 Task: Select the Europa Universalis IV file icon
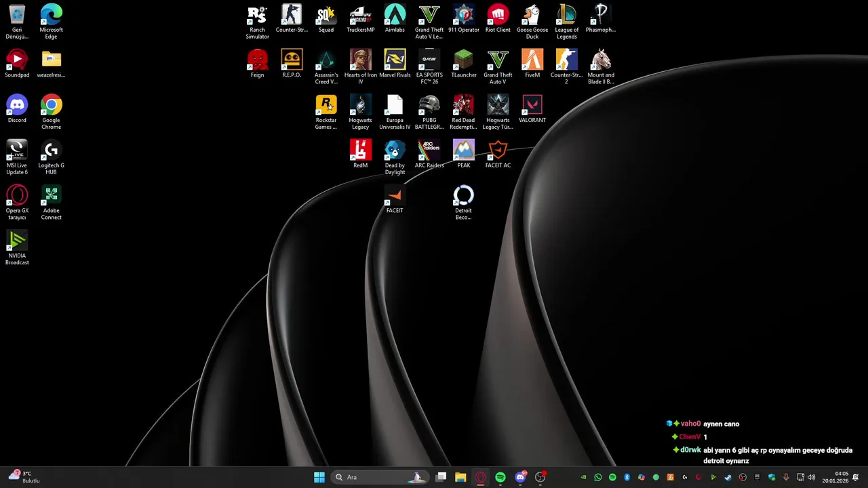[395, 112]
